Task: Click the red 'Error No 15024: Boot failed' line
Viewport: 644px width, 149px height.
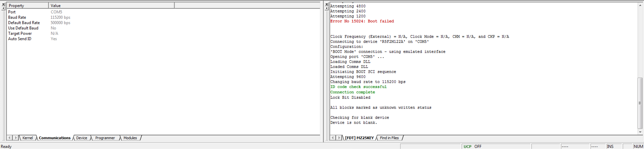Action: coord(362,21)
